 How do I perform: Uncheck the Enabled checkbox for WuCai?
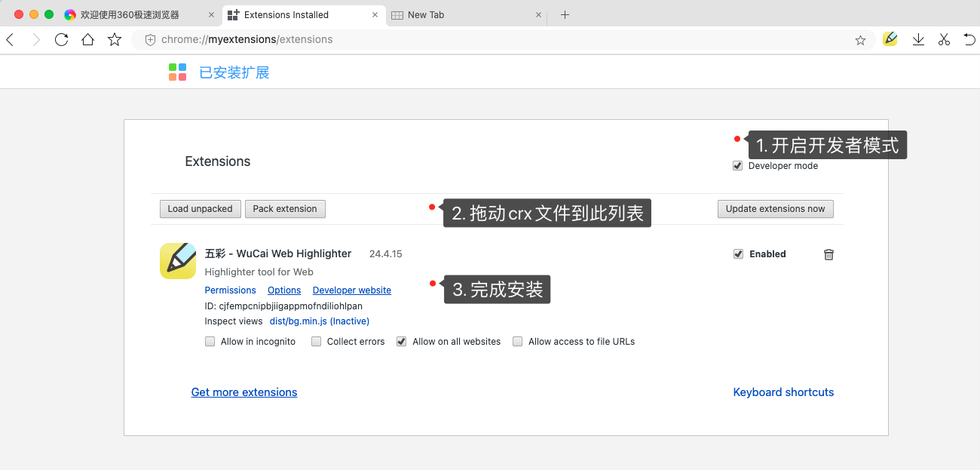click(738, 254)
